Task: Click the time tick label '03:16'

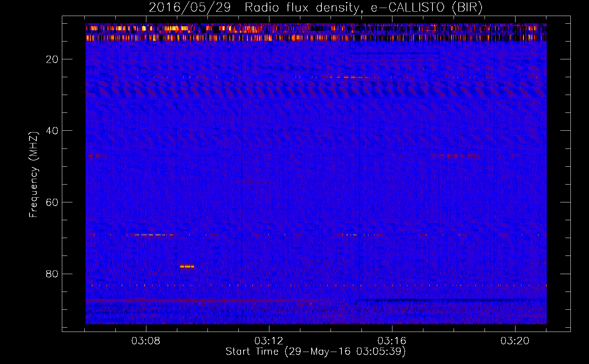Action: pyautogui.click(x=392, y=341)
